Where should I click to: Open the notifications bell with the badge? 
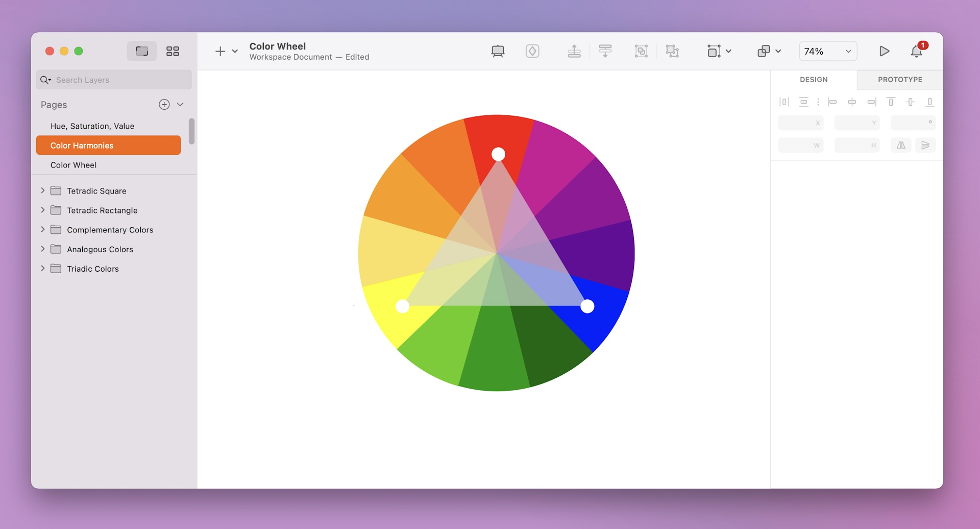point(916,51)
